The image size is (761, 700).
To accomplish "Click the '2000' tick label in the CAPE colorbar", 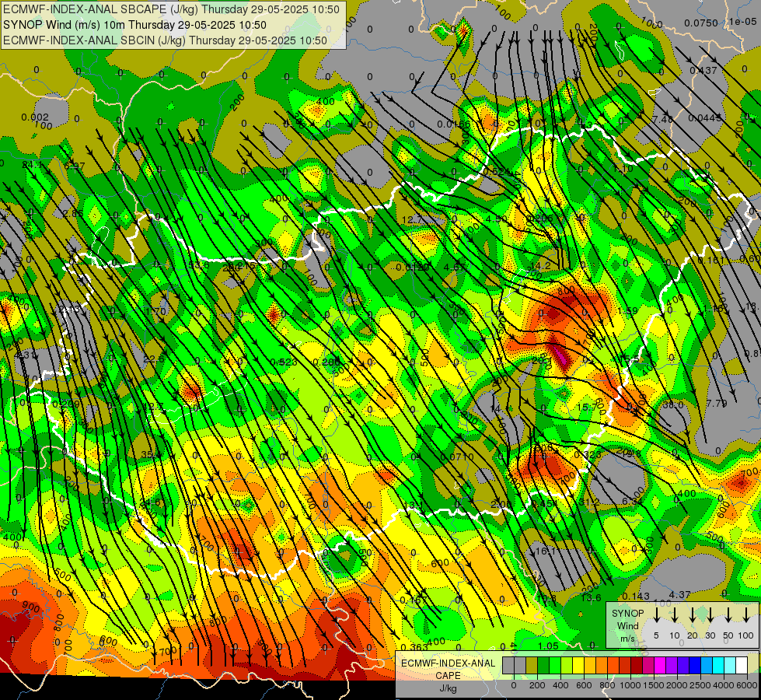I will tap(677, 685).
